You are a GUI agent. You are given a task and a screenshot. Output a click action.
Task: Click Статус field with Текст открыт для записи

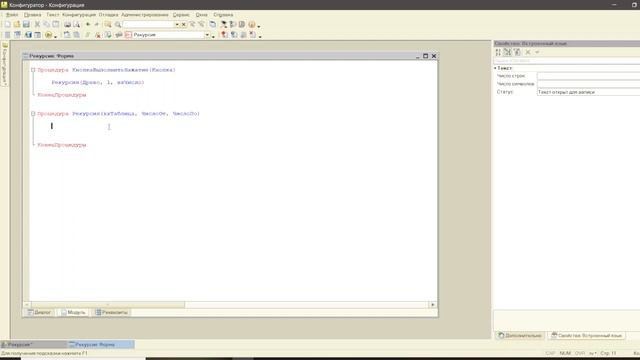[588, 92]
